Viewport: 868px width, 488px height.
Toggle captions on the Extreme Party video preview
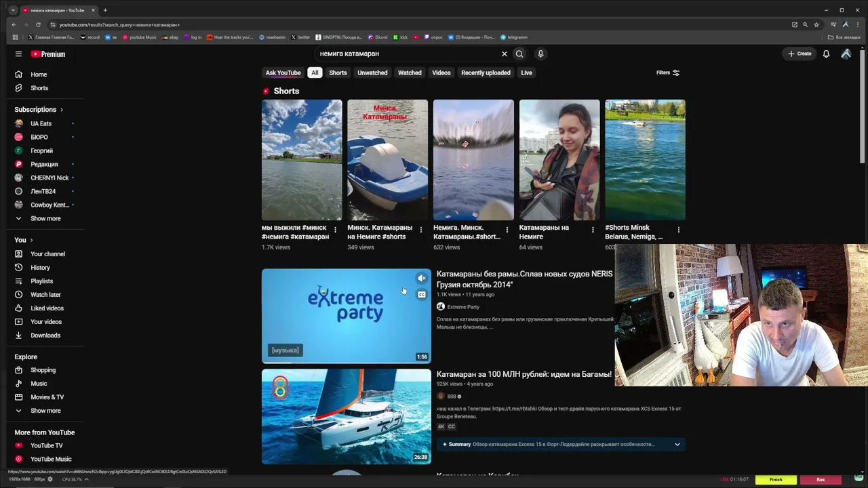click(422, 295)
